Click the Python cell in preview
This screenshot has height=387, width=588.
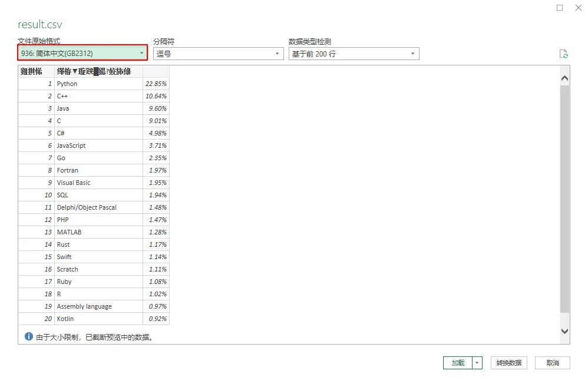[x=98, y=84]
